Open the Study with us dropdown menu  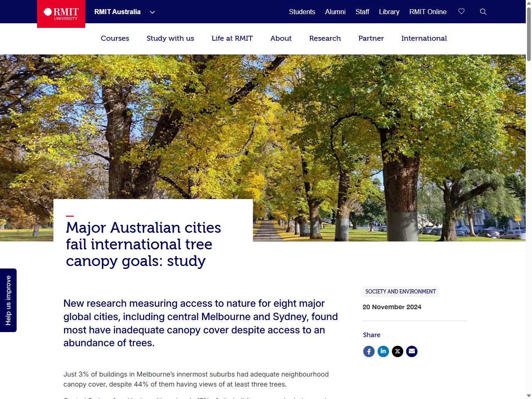point(170,38)
